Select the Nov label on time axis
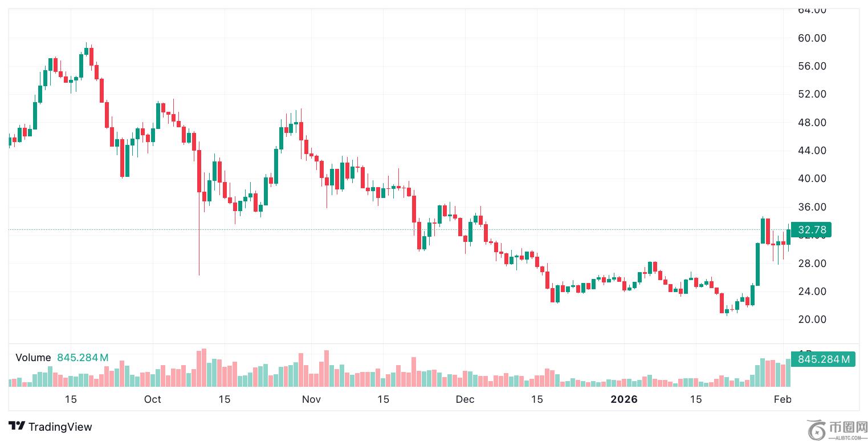The width and height of the screenshot is (868, 441). [x=311, y=399]
